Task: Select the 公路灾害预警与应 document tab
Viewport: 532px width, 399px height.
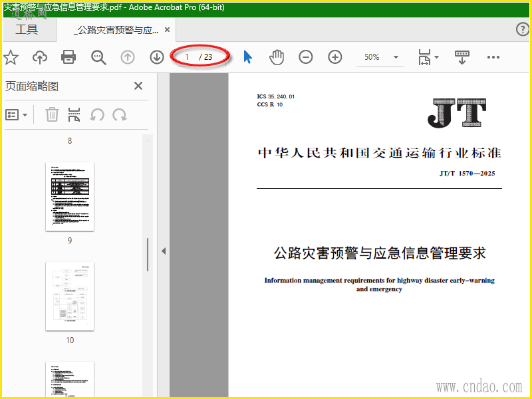Action: [116, 30]
